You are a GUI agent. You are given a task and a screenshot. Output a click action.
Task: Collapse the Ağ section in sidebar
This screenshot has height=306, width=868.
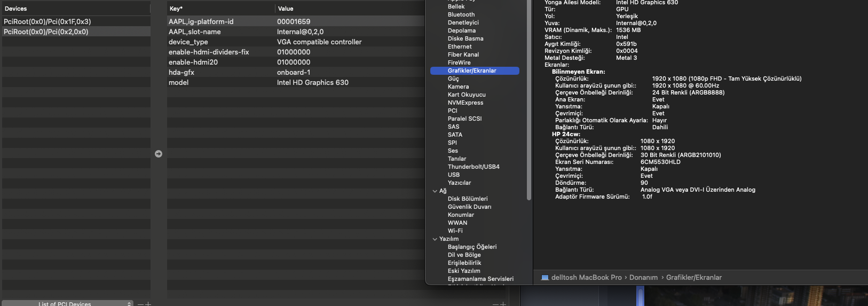(x=435, y=191)
